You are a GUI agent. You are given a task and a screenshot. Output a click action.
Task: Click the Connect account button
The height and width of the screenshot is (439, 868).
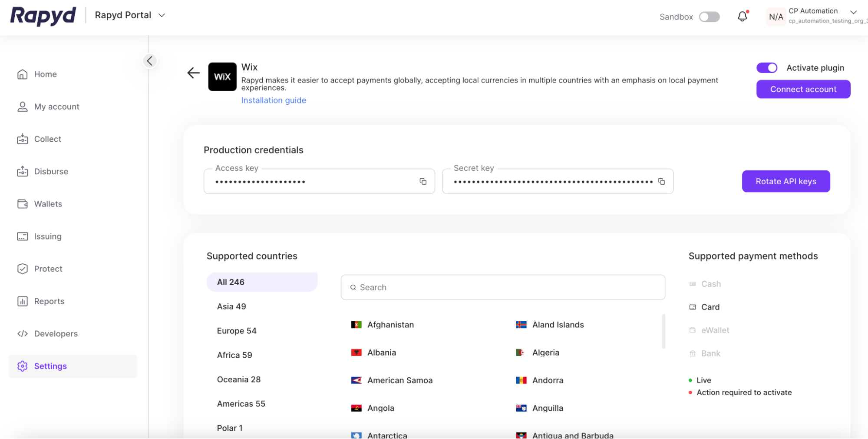click(x=803, y=89)
